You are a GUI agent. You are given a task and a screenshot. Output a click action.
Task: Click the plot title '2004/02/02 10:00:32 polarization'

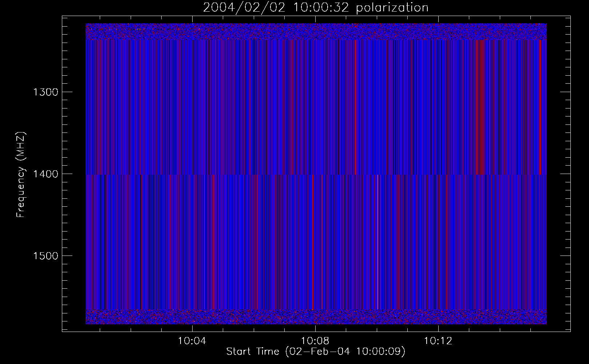[x=316, y=8]
